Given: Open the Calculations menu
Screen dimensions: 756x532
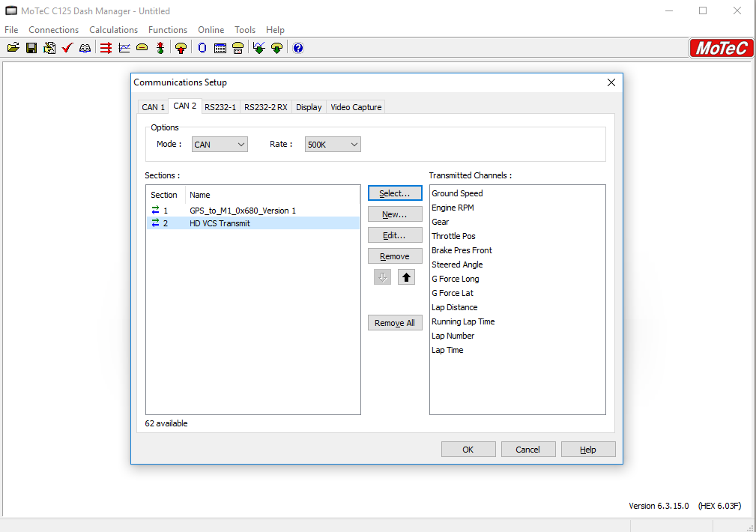Looking at the screenshot, I should click(113, 30).
